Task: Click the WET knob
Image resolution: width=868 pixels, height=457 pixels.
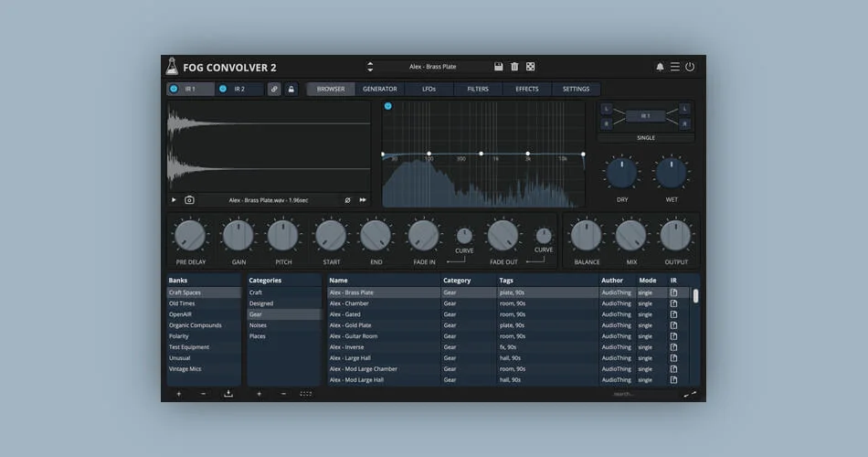Action: 671,172
